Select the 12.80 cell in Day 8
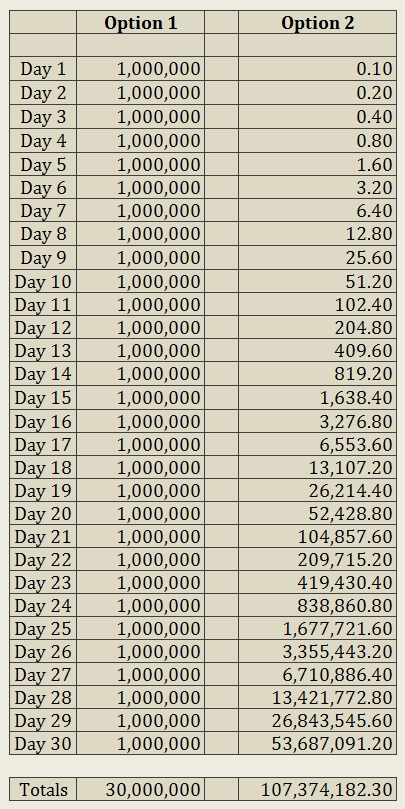405x809 pixels. pos(317,234)
